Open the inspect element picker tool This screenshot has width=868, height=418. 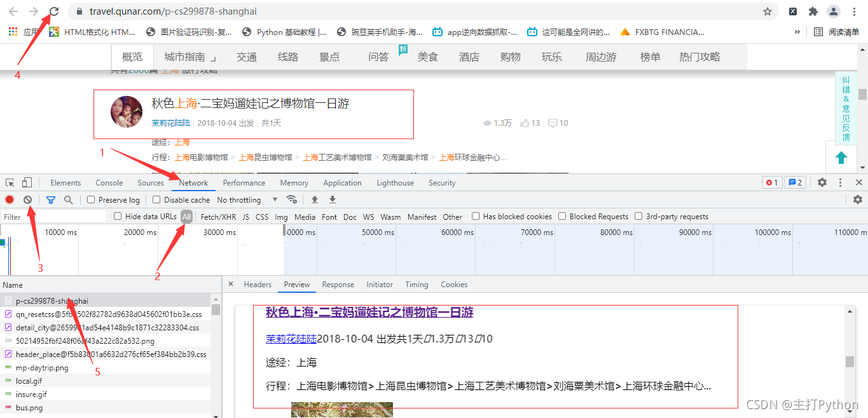pos(10,183)
